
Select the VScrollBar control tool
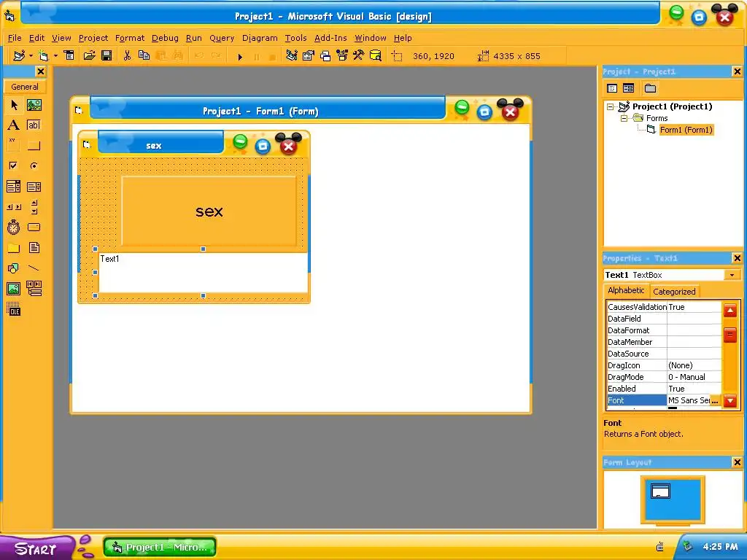34,206
